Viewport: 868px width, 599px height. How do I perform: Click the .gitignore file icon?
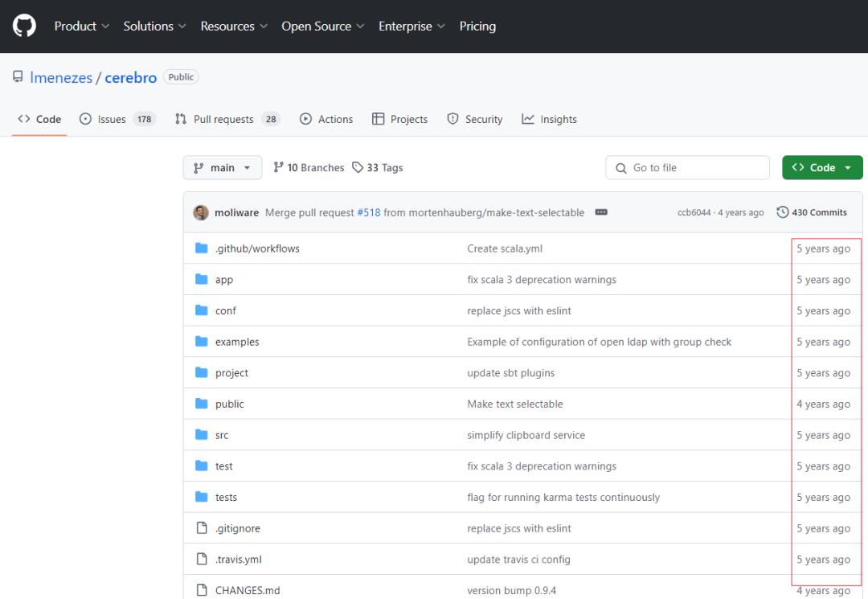coord(202,527)
